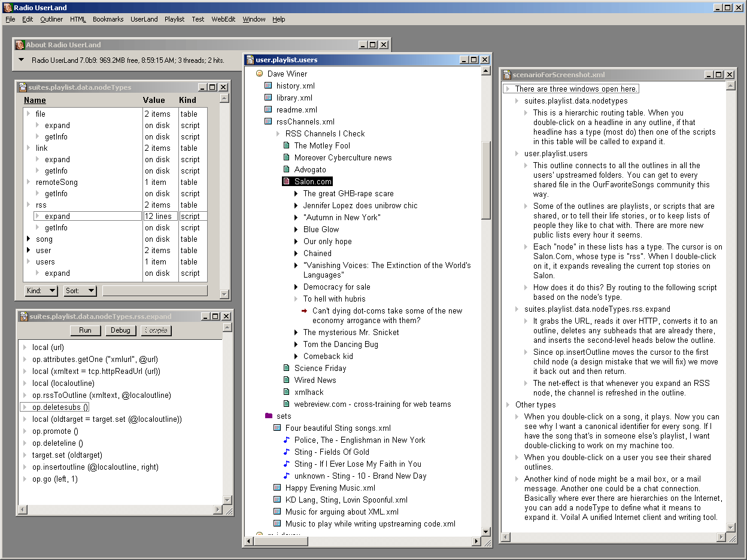Click music note icon for Englishman in New York
This screenshot has width=747, height=560.
[x=286, y=440]
